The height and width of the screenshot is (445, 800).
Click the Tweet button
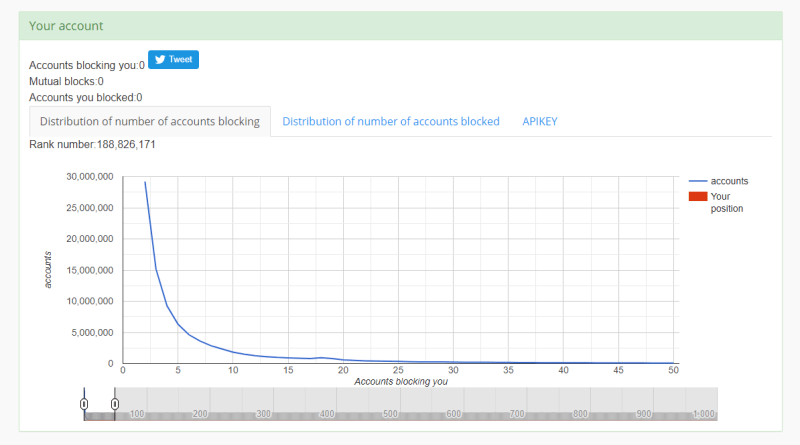(174, 60)
